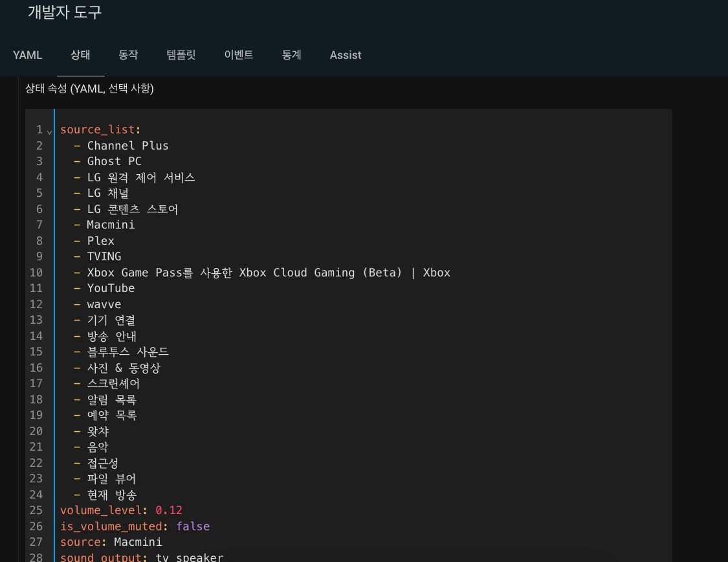Click the Ghost PC entry line

click(114, 161)
